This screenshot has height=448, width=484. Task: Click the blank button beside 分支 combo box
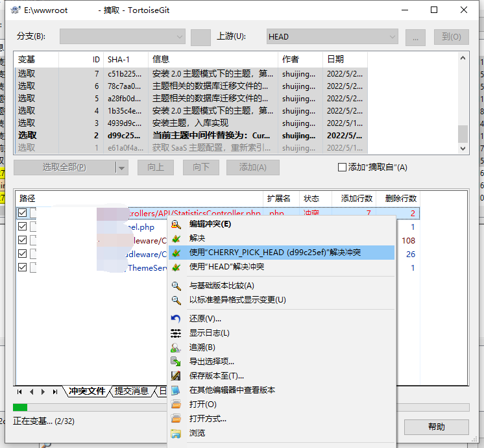coord(200,38)
